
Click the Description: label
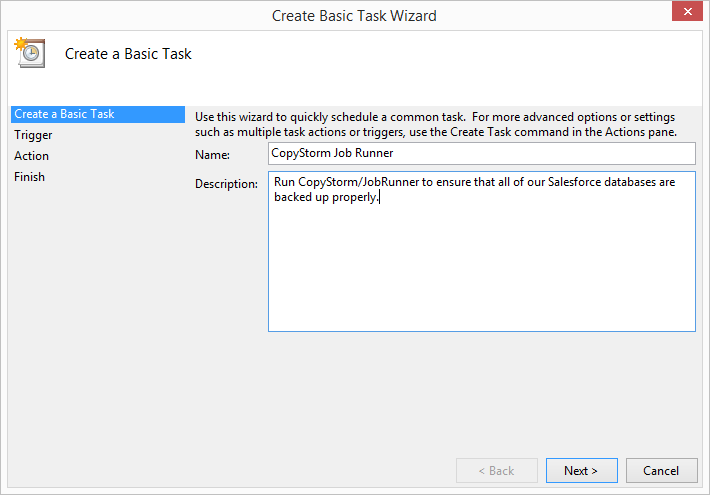(226, 184)
